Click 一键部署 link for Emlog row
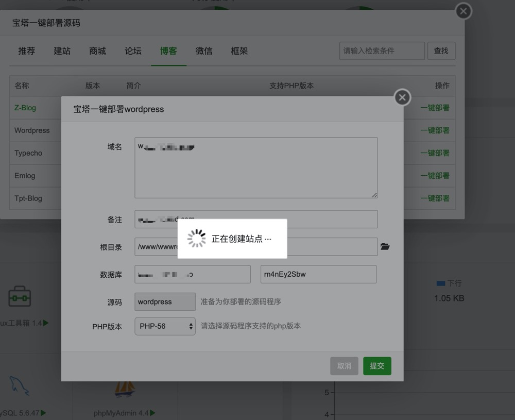 coord(435,176)
